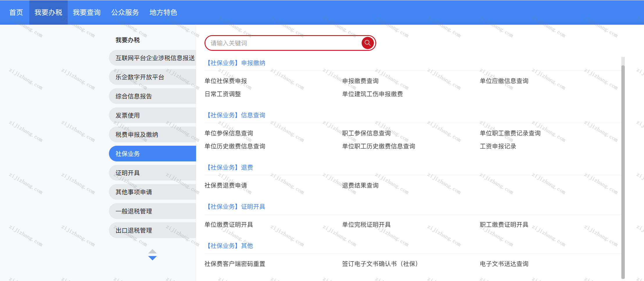Click 单位历史缴费信息查询 link
This screenshot has height=281, width=644.
(x=235, y=146)
